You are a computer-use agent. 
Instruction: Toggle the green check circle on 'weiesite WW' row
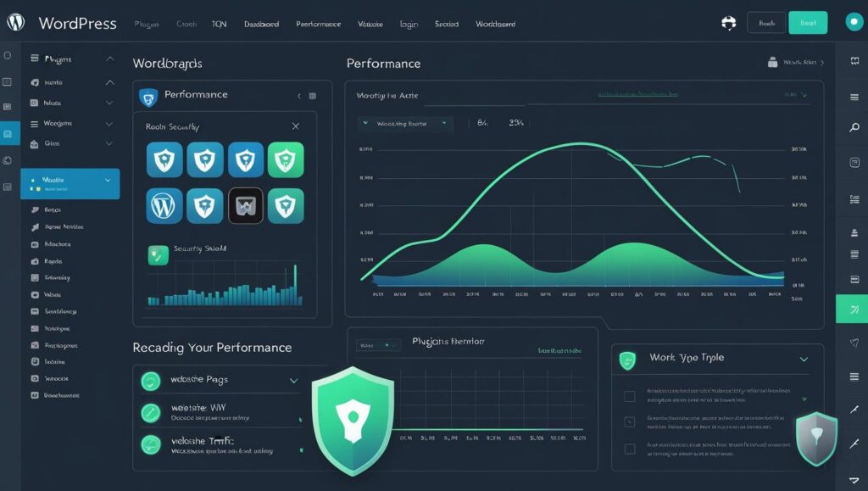(x=151, y=413)
